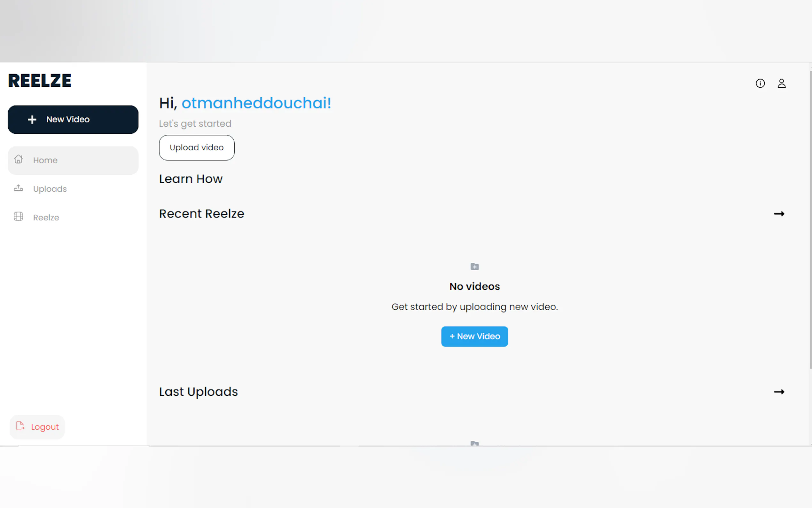Expand Recent Reelze with arrow
Screen dimensions: 812x508
(779, 214)
